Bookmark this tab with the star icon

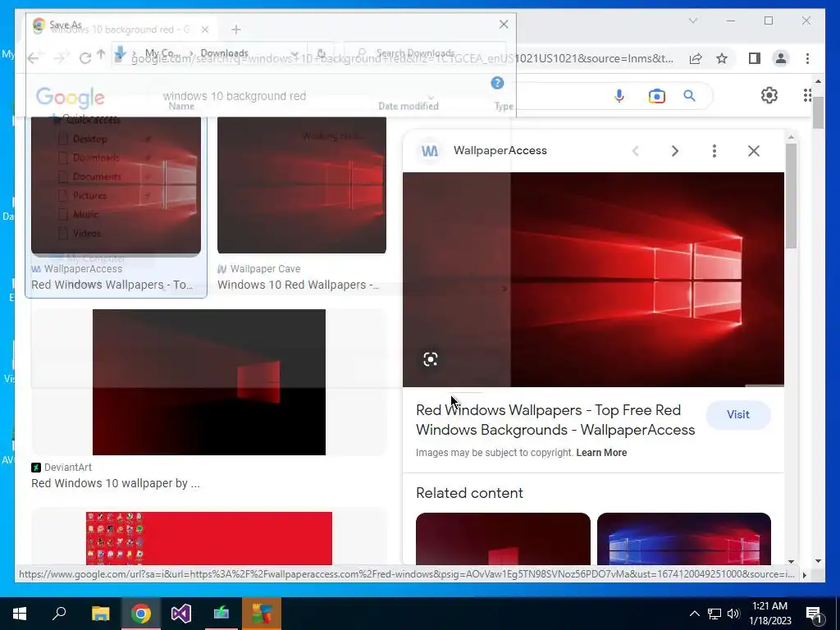click(x=722, y=58)
